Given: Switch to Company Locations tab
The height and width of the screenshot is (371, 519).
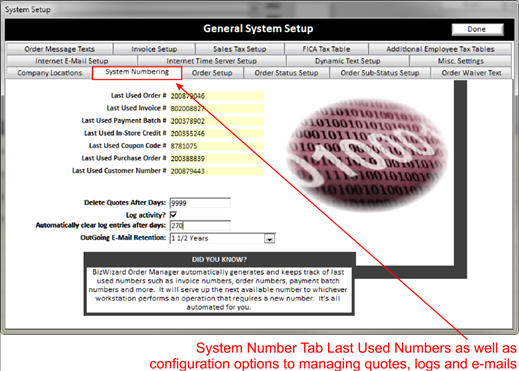Looking at the screenshot, I should 49,73.
